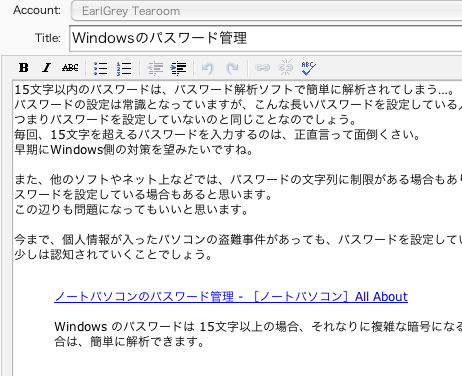Increase indent of selected text
The width and height of the screenshot is (462, 376).
178,68
